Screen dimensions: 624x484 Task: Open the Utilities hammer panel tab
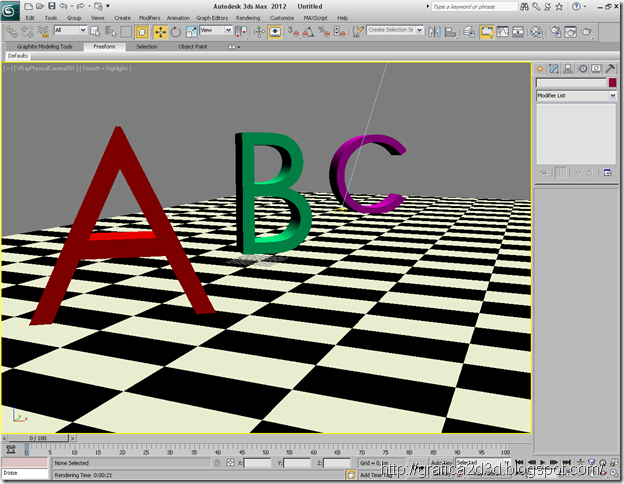coord(610,69)
